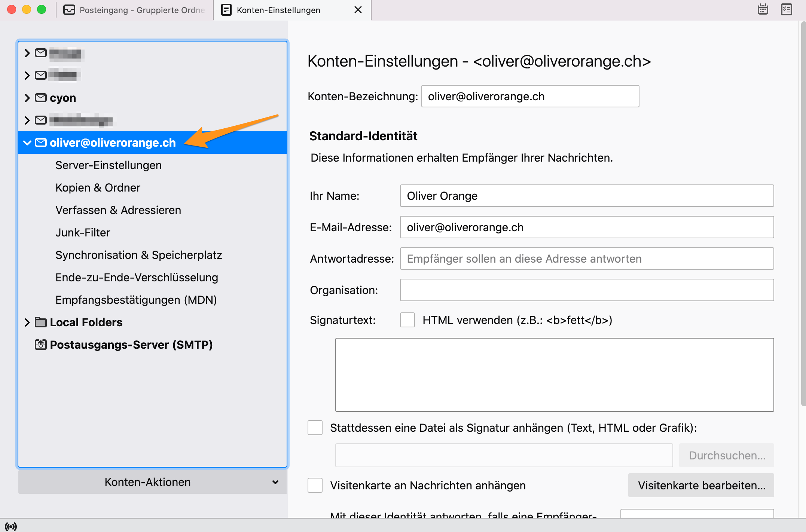Click the Local Folders folder icon

pos(40,322)
